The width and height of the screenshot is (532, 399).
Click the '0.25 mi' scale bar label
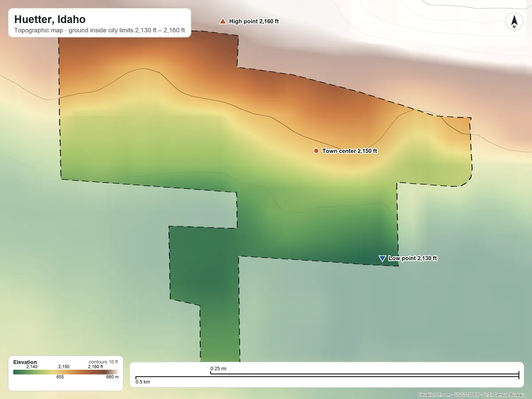click(x=219, y=368)
